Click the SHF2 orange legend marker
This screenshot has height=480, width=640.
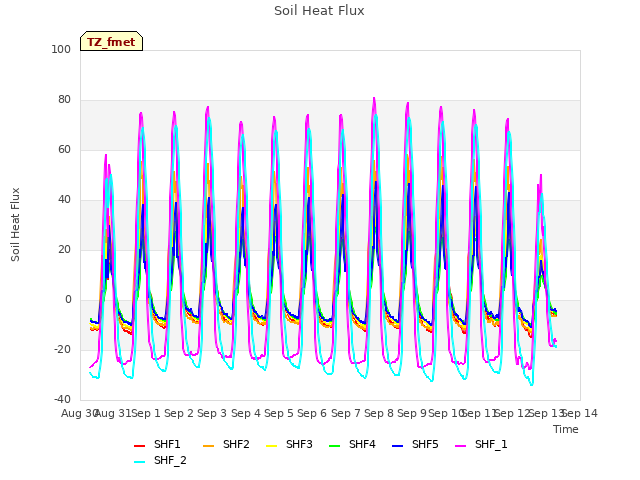(208, 446)
